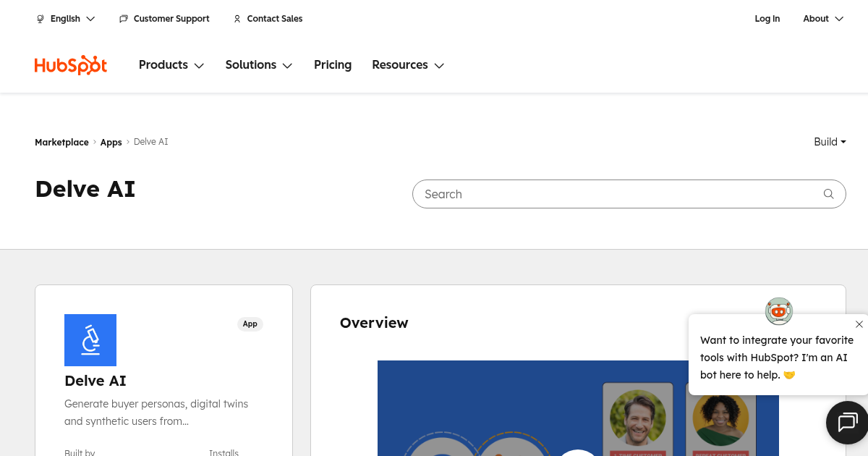The height and width of the screenshot is (456, 868).
Task: Go to Marketplace breadcrumb
Action: [61, 143]
